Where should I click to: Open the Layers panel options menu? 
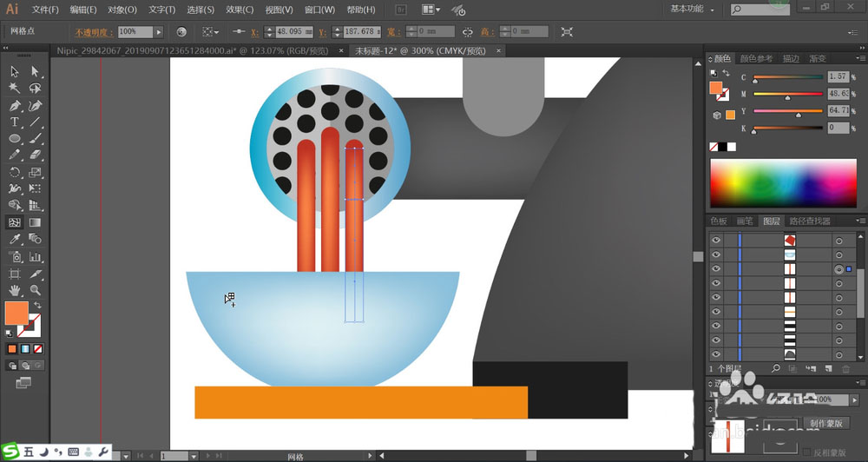click(861, 221)
